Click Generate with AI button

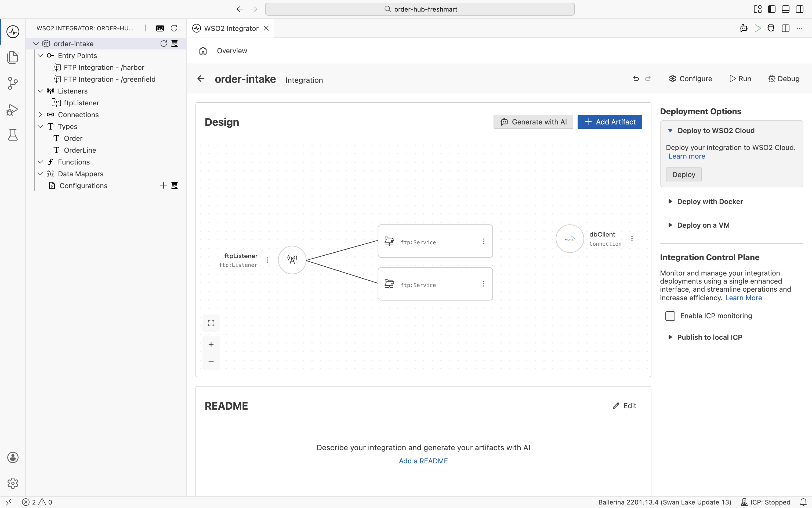coord(533,121)
